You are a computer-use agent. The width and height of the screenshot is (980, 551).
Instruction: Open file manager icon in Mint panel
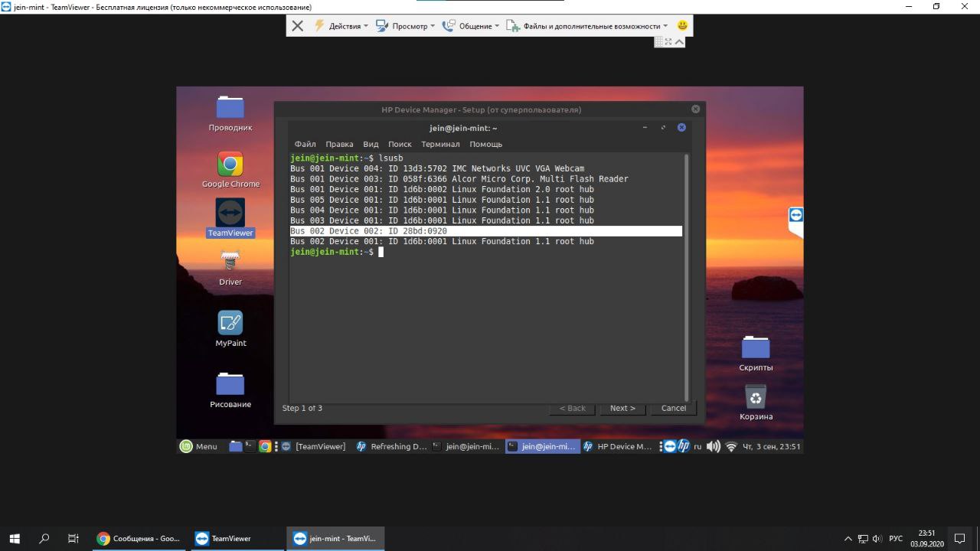236,446
